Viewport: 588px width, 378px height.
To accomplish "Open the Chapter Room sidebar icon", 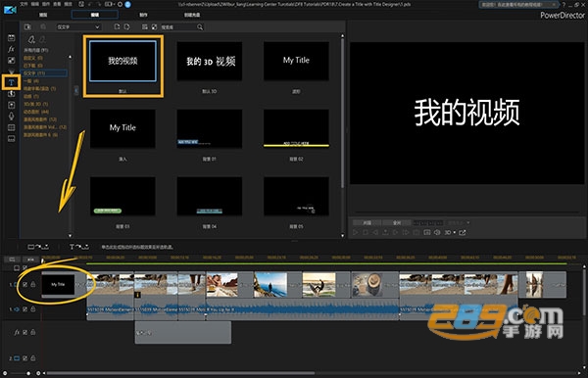I will (11, 127).
